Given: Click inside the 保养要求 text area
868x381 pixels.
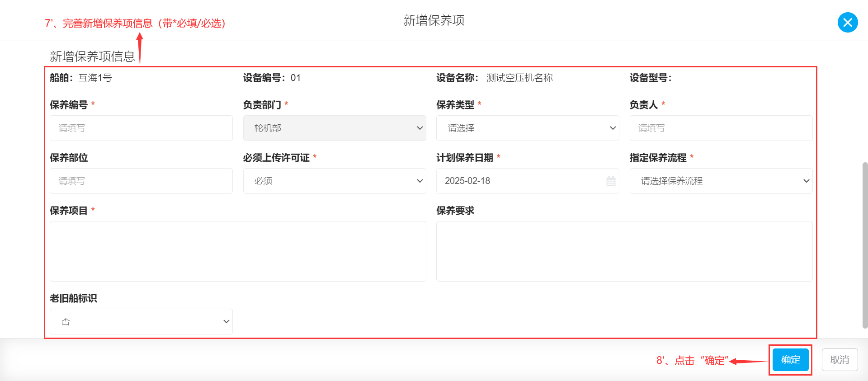Looking at the screenshot, I should pyautogui.click(x=624, y=251).
